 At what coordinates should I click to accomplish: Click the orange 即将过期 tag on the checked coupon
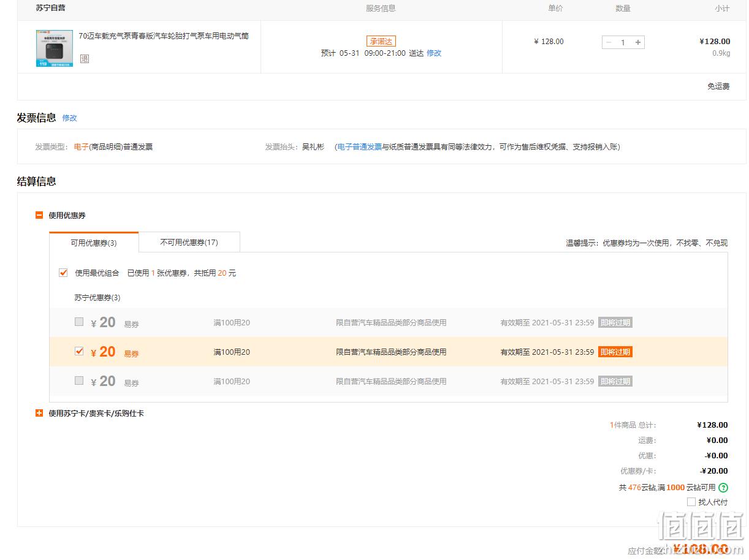pyautogui.click(x=615, y=352)
